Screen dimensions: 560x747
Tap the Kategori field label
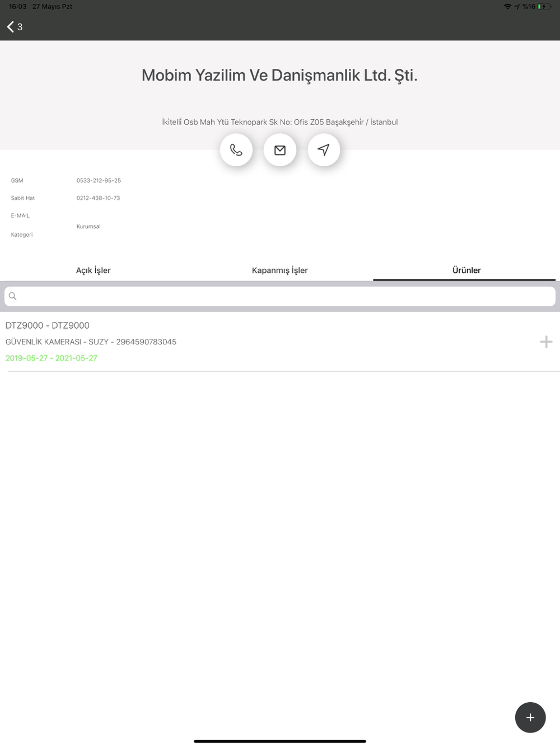point(22,235)
